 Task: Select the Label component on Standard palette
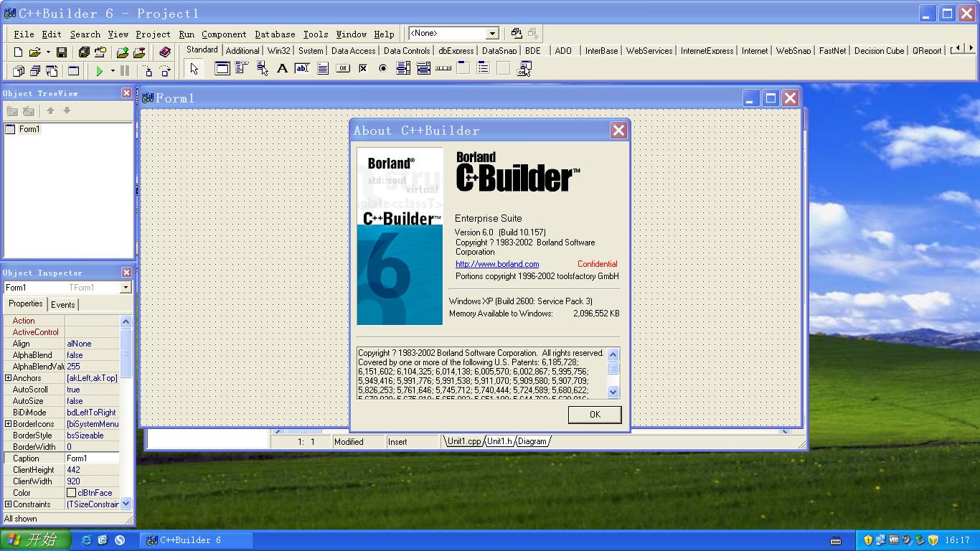(283, 68)
